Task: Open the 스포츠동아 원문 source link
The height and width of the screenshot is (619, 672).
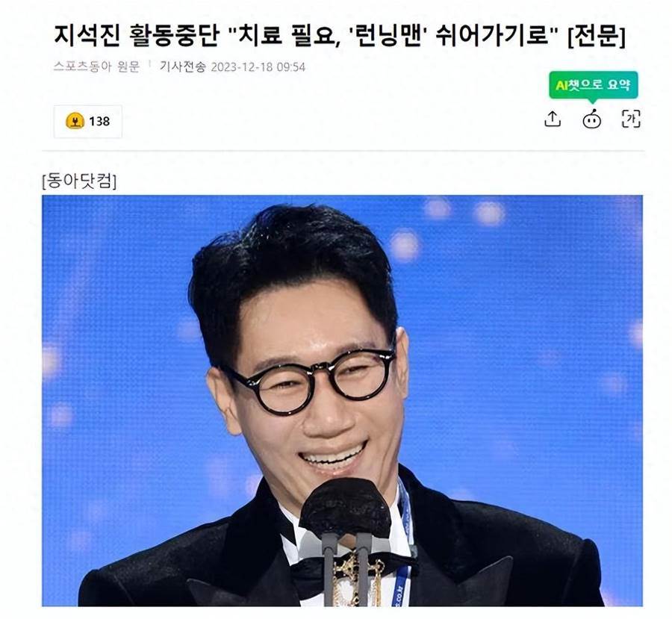Action: [97, 67]
